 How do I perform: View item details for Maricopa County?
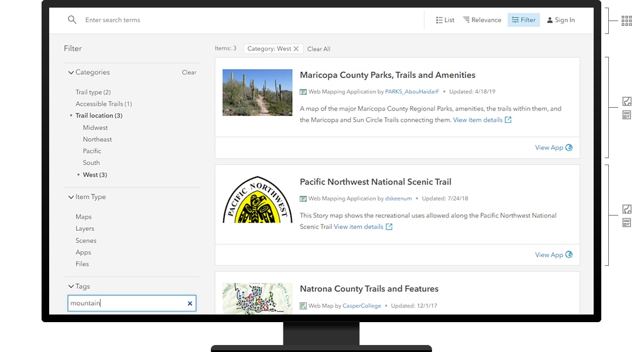482,120
